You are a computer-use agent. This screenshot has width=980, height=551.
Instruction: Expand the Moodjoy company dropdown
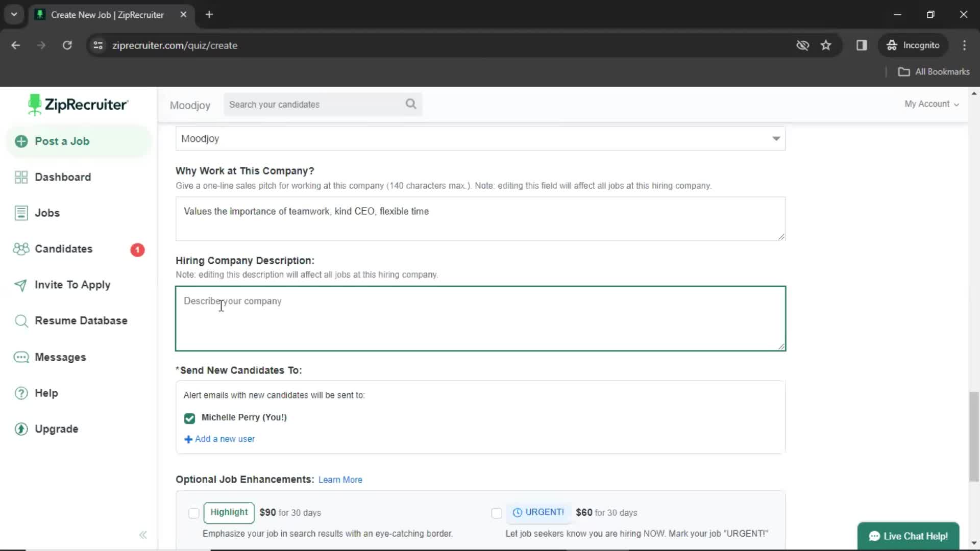pos(776,139)
